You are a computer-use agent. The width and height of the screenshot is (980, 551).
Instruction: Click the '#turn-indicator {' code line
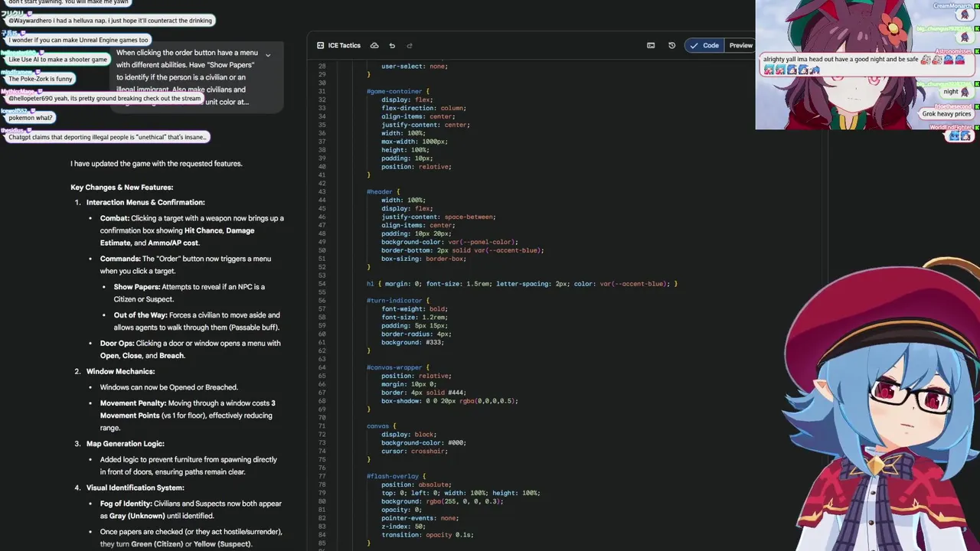398,301
